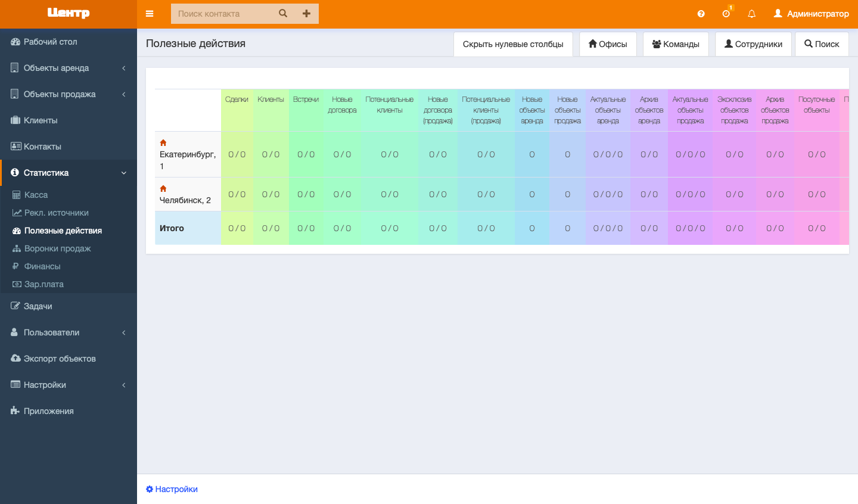Switch grouping to Команды
This screenshot has width=858, height=504.
click(x=676, y=44)
